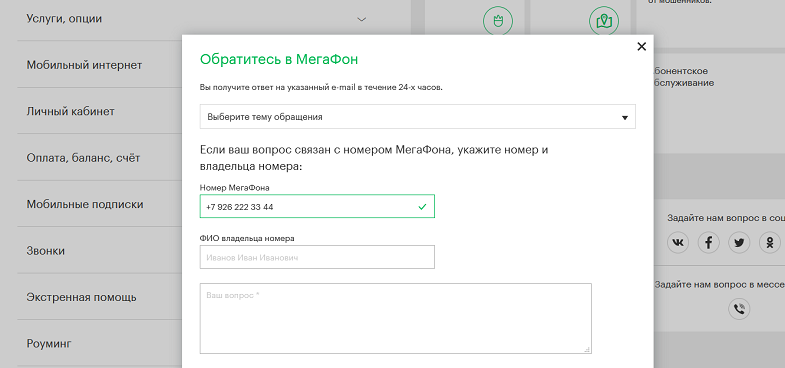Close the Обратитесь в МегаФон dialog
The image size is (785, 368).
click(641, 47)
